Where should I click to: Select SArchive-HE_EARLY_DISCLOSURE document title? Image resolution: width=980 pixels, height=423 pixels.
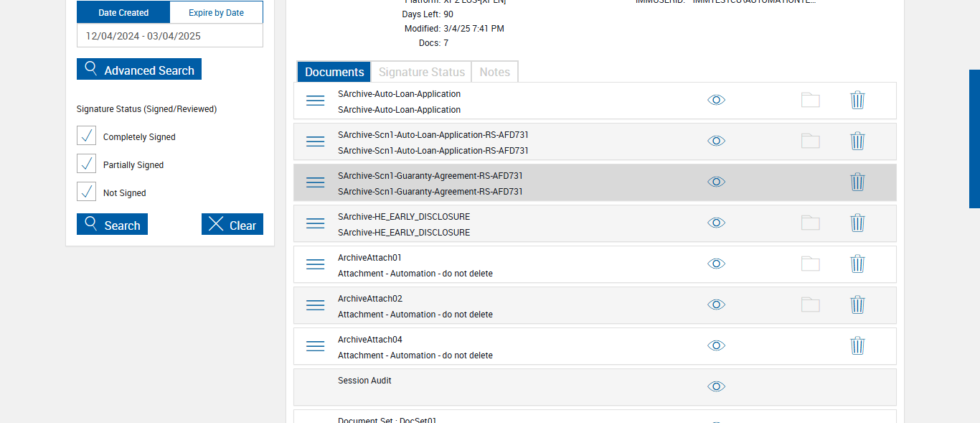pyautogui.click(x=404, y=217)
